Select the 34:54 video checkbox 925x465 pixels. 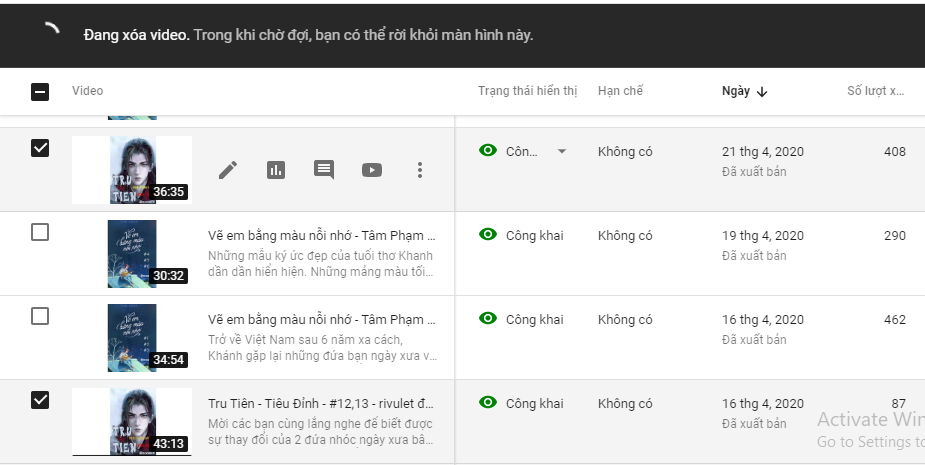point(40,316)
